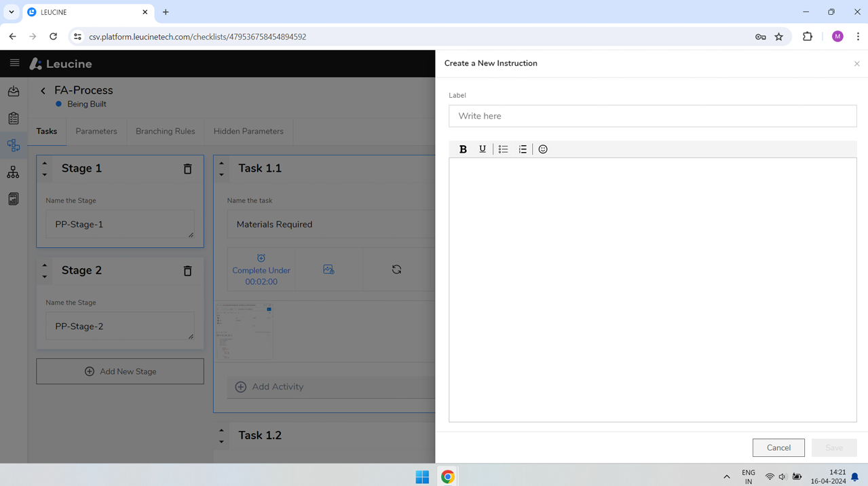Click the Materials Required task name field
Screen dimensions: 868x486
331,224
